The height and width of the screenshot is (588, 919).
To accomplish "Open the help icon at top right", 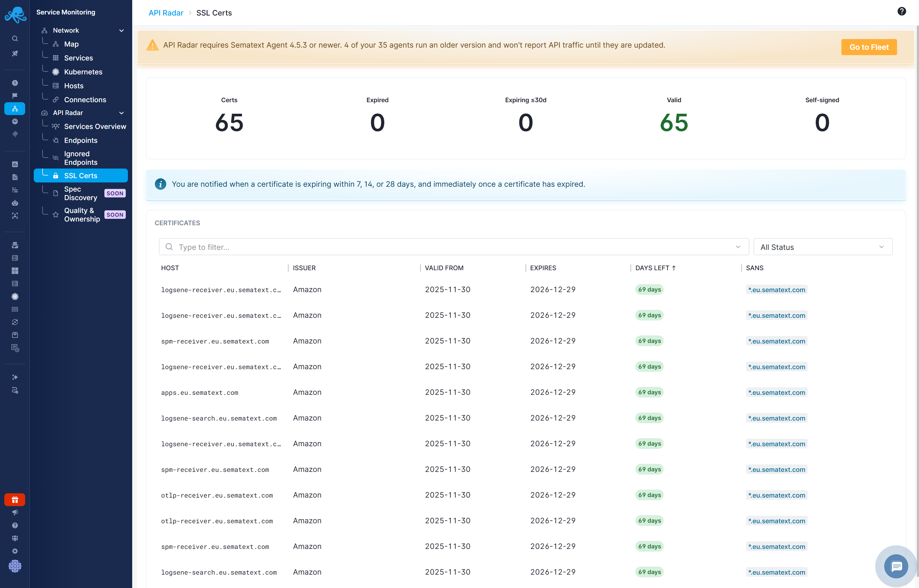I will pyautogui.click(x=901, y=12).
